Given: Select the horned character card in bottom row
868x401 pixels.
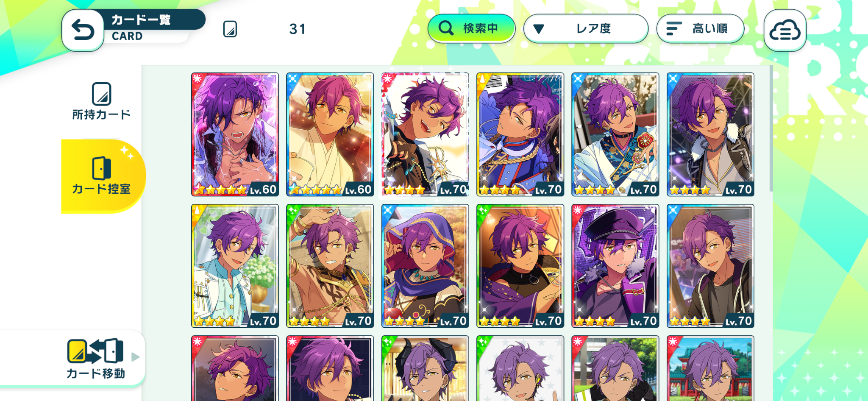Looking at the screenshot, I should tap(425, 368).
